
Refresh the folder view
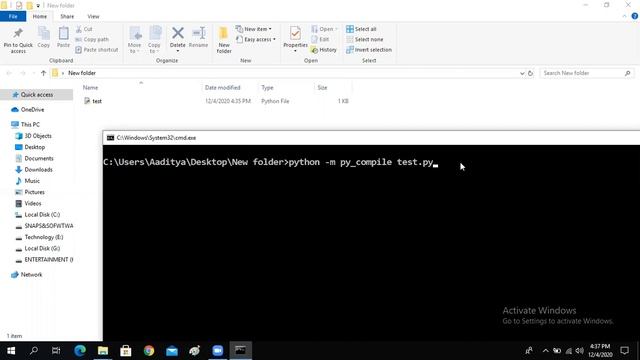coord(530,73)
